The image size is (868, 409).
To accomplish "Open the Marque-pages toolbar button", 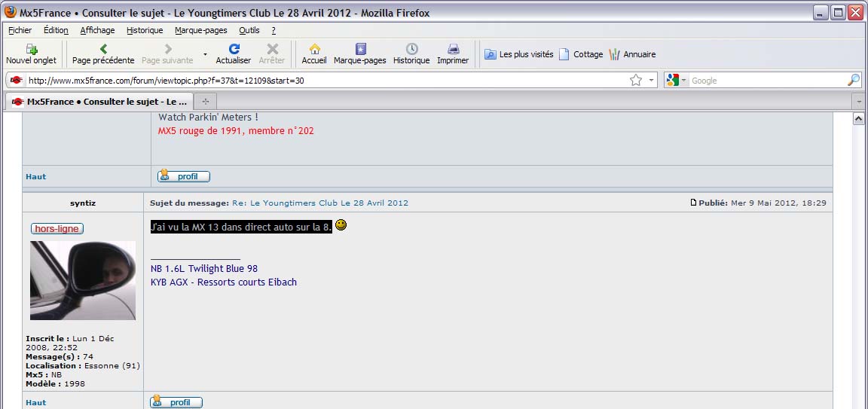I will click(360, 54).
